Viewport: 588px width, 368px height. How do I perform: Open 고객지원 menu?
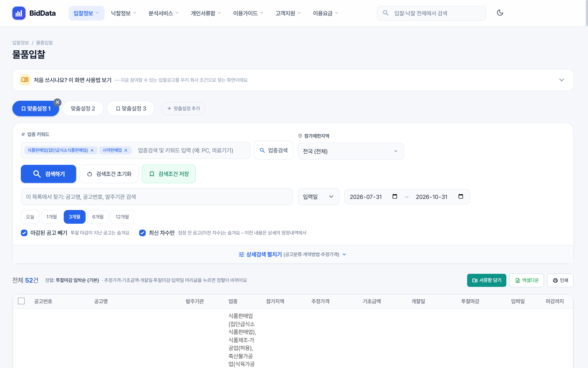click(288, 13)
